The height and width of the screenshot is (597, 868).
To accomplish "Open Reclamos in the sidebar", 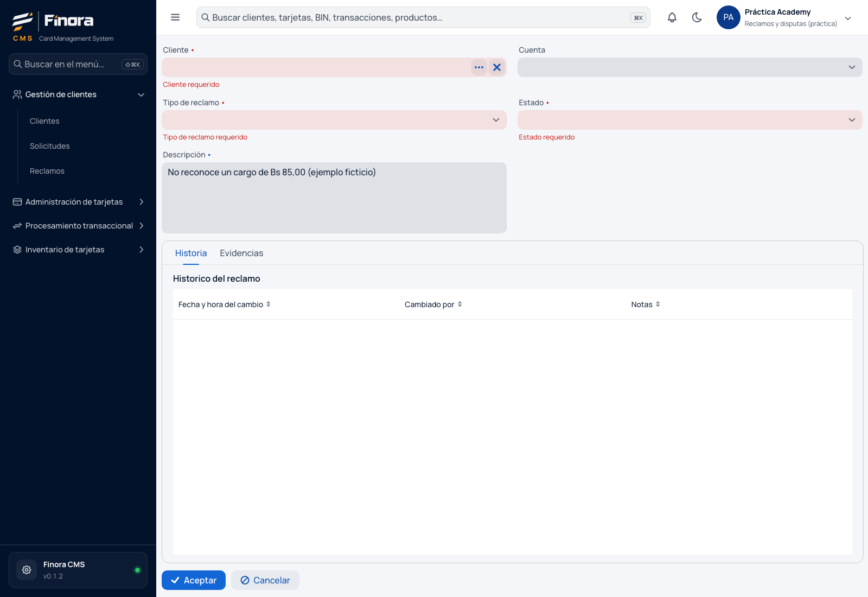I will pyautogui.click(x=47, y=171).
